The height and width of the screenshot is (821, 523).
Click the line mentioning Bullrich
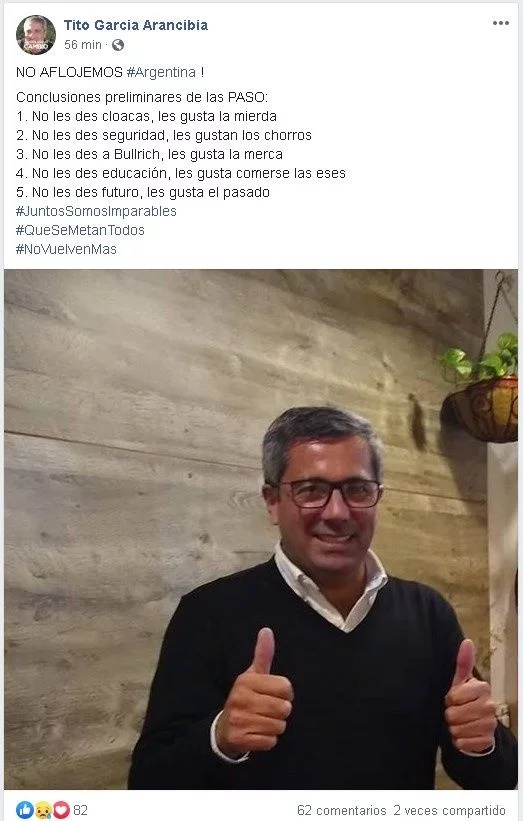pos(149,154)
